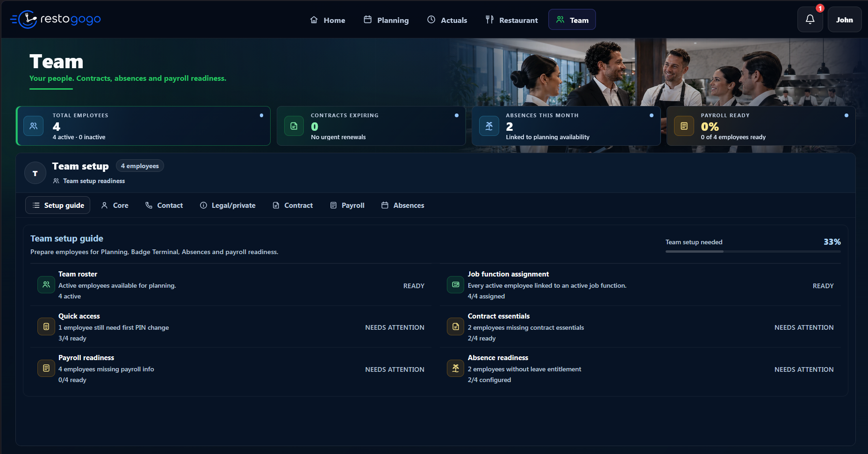Click the Quick access row icon
868x454 pixels.
pyautogui.click(x=46, y=326)
